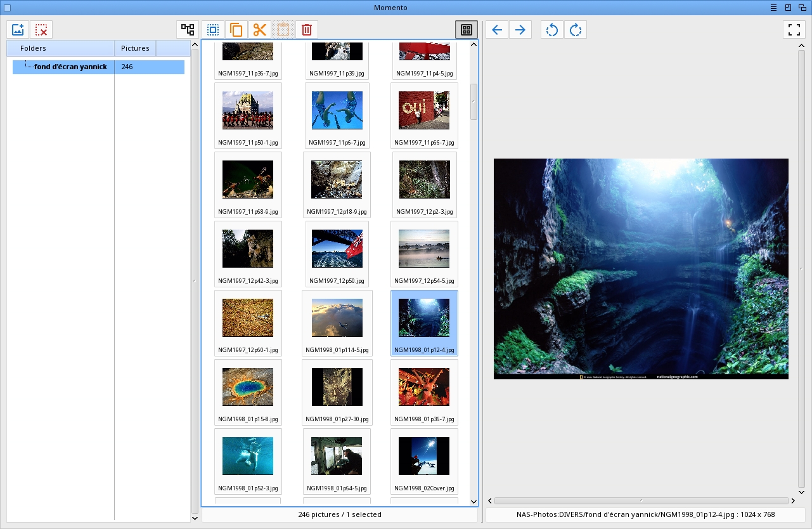Image resolution: width=812 pixels, height=529 pixels.
Task: Click the paste clipboard icon
Action: pyautogui.click(x=283, y=30)
